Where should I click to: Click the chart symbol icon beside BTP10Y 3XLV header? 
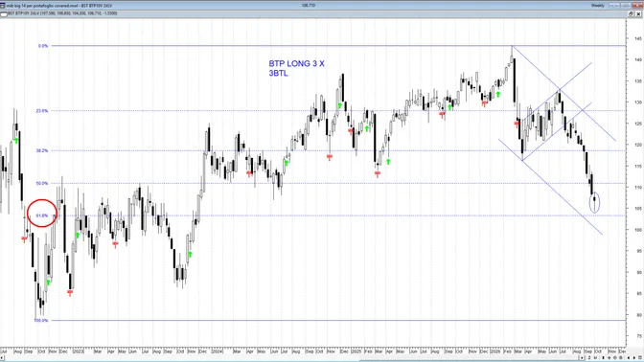tap(4, 13)
